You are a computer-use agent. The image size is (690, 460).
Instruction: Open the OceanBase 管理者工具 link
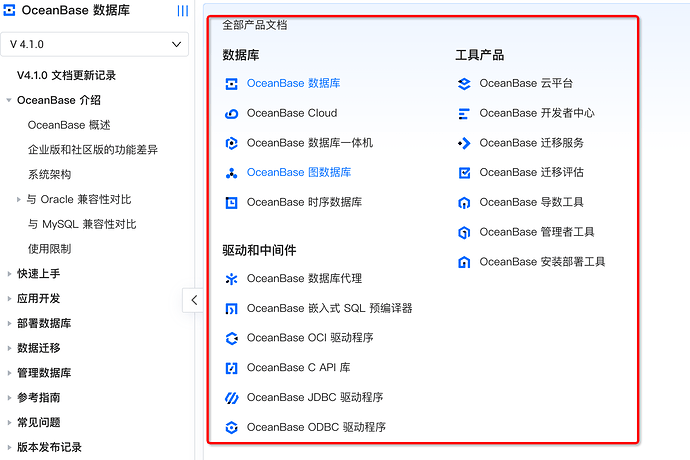coord(537,232)
